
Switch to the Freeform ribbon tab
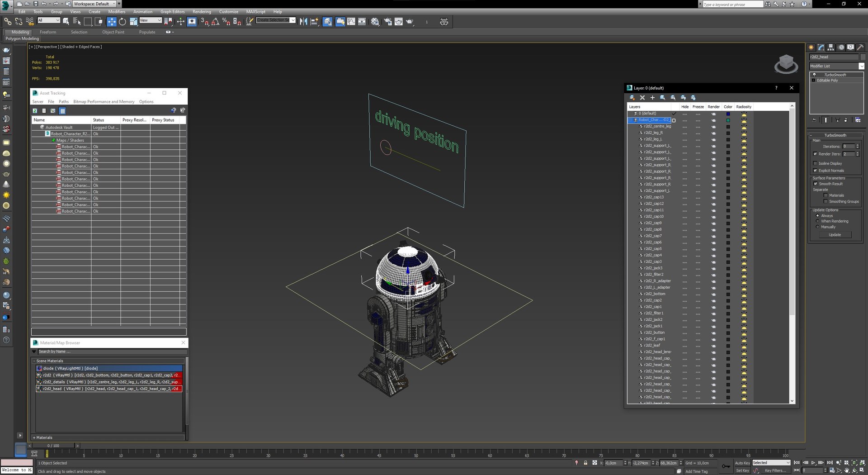pyautogui.click(x=48, y=32)
